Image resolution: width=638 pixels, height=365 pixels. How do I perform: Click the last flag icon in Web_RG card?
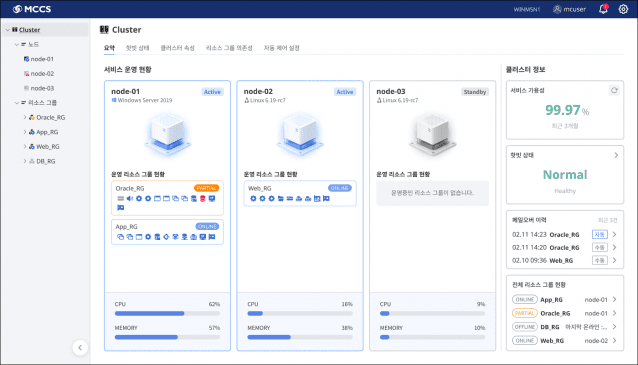click(326, 199)
